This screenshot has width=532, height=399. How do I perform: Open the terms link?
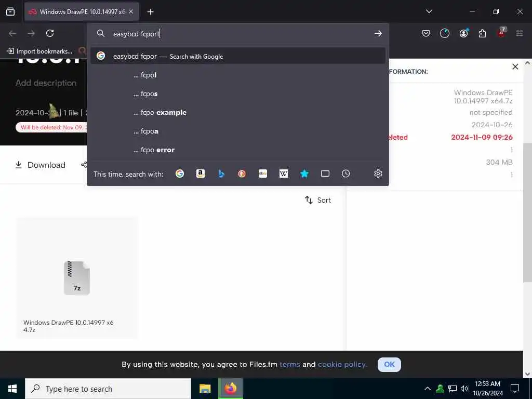290,364
